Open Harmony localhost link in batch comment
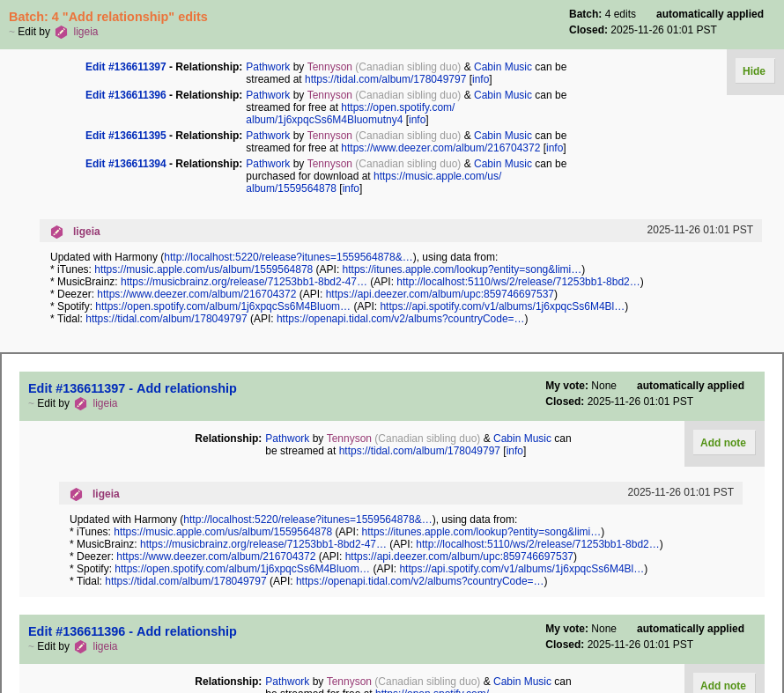Screen dimensions: 784x693 coord(288,257)
